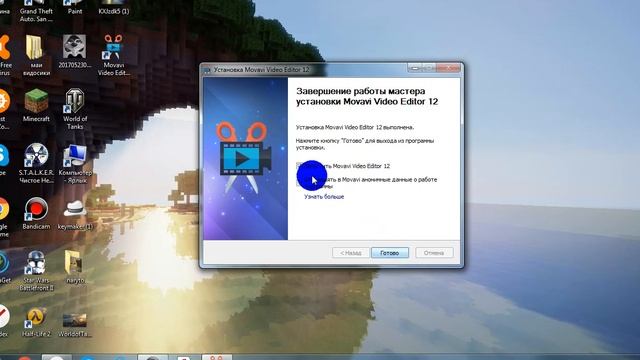Open the keymaker (1) desktop icon
Screen dimensions: 640x360
tap(75, 214)
